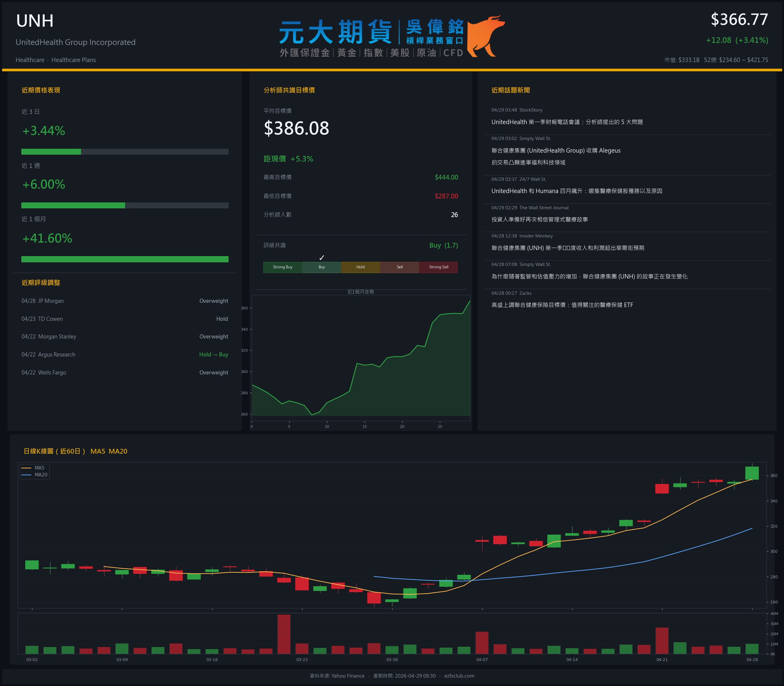This screenshot has height=686, width=784.
Task: Select the Strong Buy rating box
Action: point(282,267)
